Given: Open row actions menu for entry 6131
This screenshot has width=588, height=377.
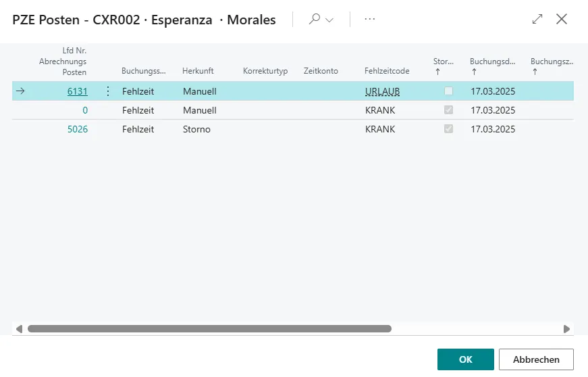Looking at the screenshot, I should point(108,91).
